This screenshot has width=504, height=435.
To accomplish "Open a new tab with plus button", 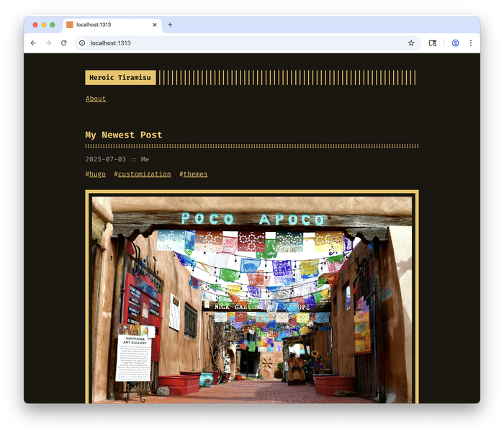I will 170,24.
